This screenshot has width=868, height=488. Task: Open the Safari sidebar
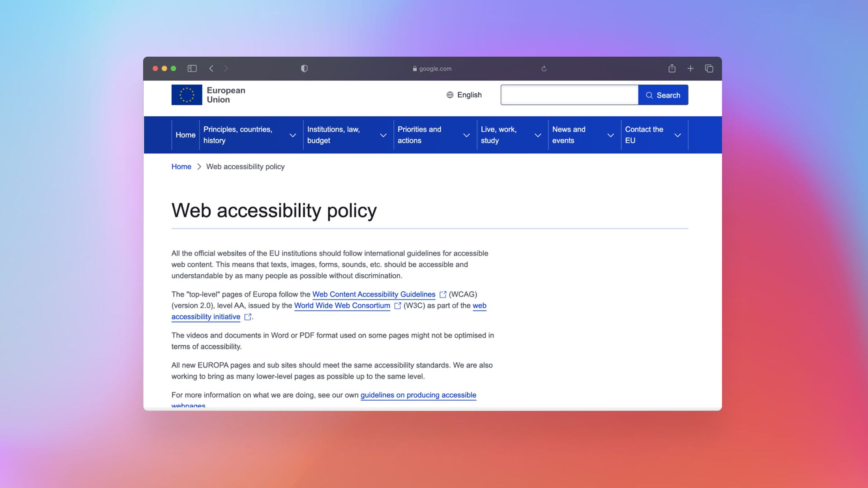192,68
